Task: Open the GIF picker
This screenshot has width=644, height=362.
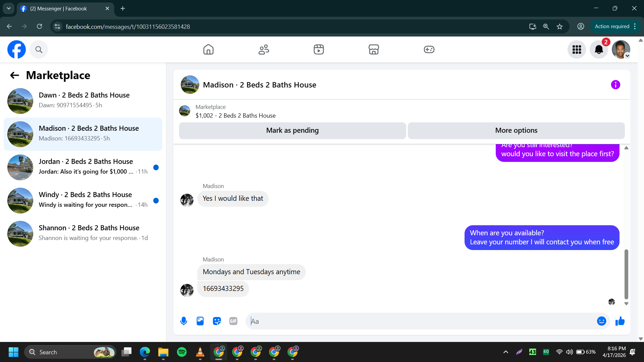Action: 233,321
